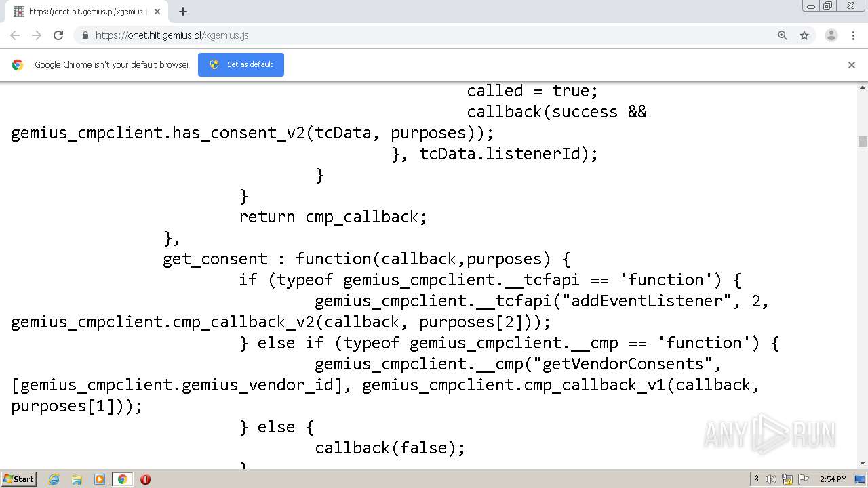Click Set as default button
Screen dimensions: 868x488
click(241, 64)
